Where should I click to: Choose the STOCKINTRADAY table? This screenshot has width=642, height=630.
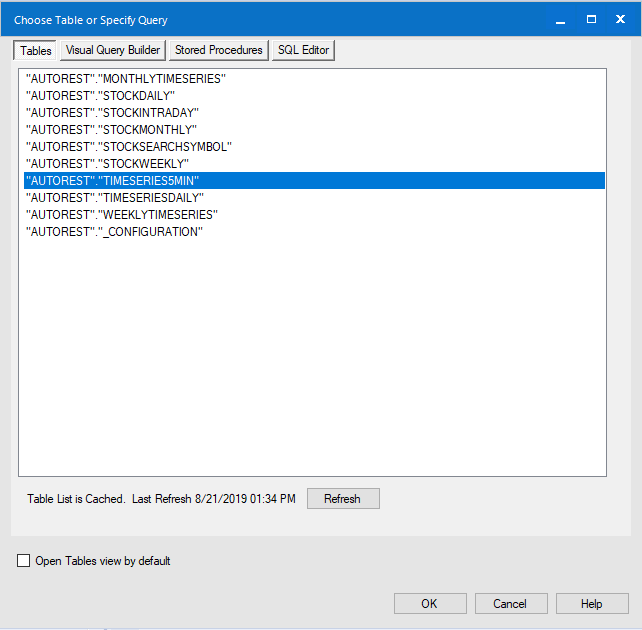coord(112,112)
